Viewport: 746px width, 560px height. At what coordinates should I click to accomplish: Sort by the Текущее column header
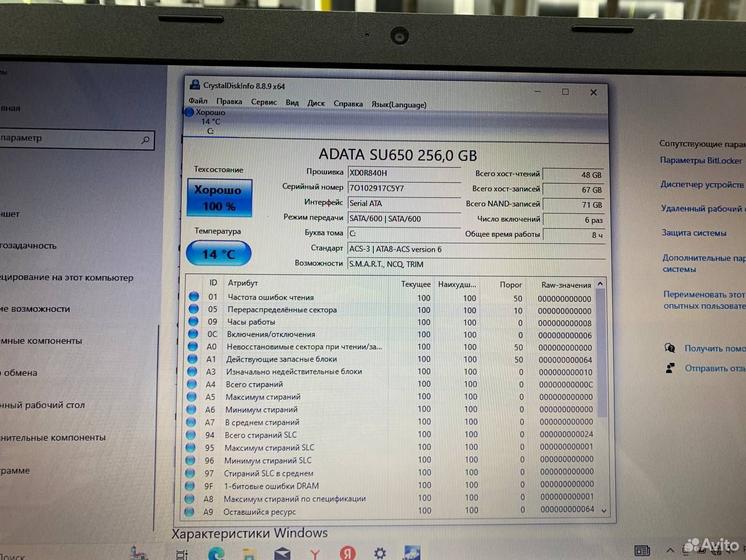[415, 284]
